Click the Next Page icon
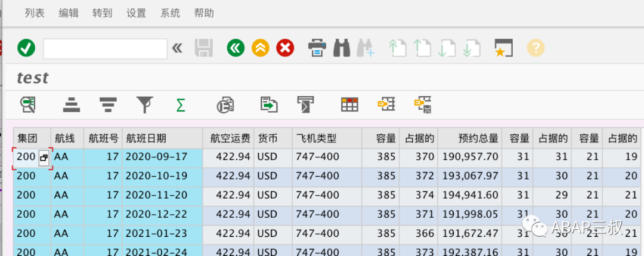The height and width of the screenshot is (256, 644). pos(447,48)
